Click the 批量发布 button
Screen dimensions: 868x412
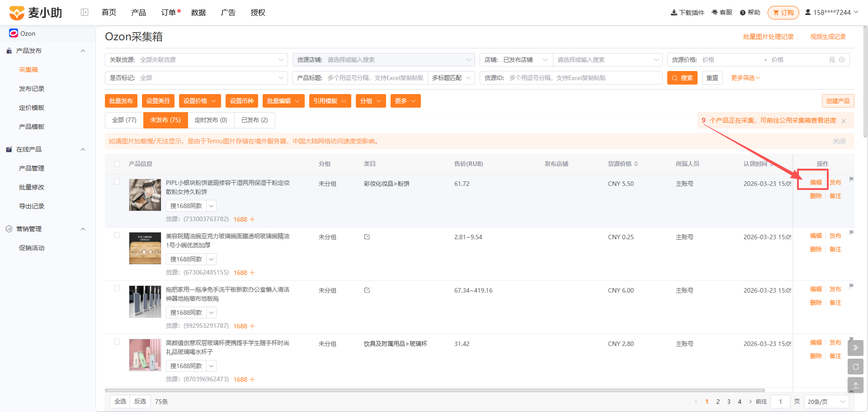coord(121,101)
